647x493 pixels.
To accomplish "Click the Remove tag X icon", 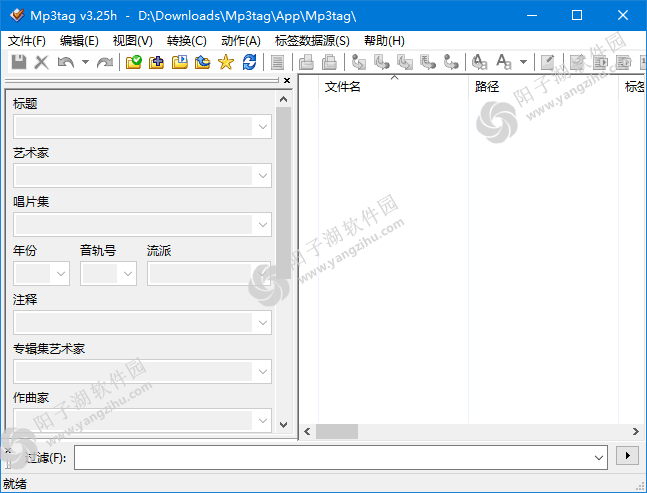I will point(41,62).
